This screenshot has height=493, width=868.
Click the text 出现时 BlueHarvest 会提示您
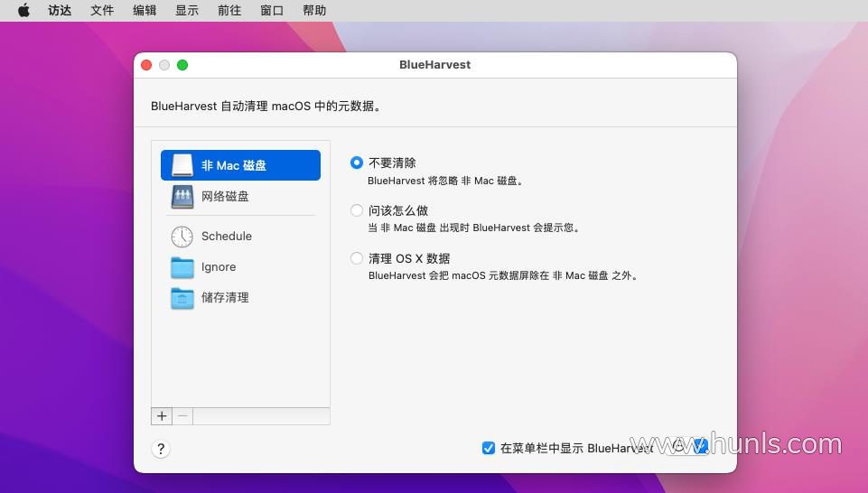[506, 228]
